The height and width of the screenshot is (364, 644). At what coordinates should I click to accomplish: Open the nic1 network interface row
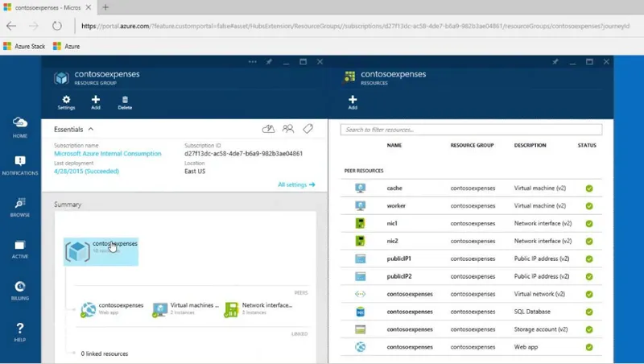(471, 224)
